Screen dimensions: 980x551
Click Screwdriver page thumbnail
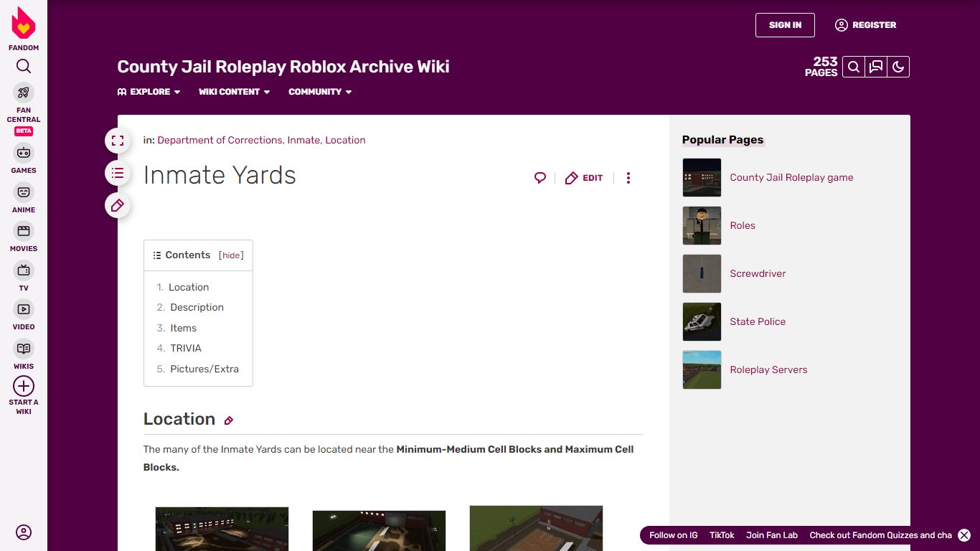(x=702, y=273)
